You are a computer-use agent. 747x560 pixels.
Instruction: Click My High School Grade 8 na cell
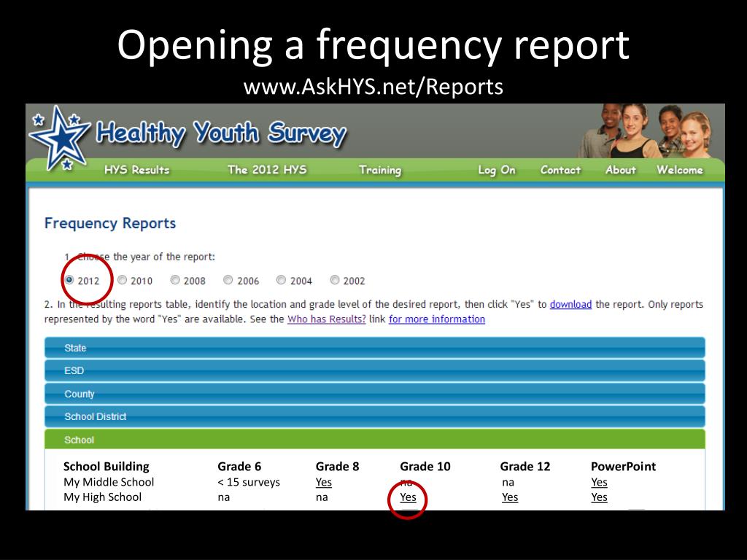322,497
